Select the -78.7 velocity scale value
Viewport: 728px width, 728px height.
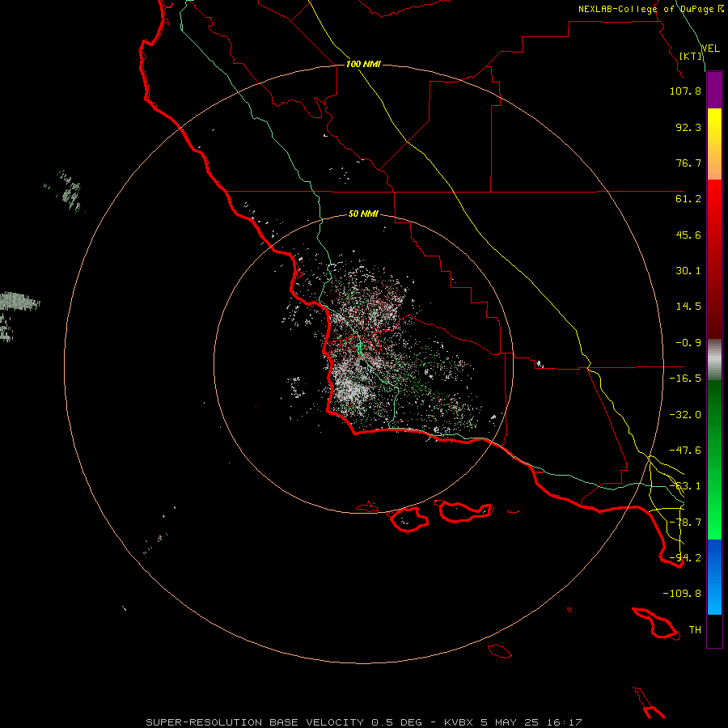(x=685, y=523)
